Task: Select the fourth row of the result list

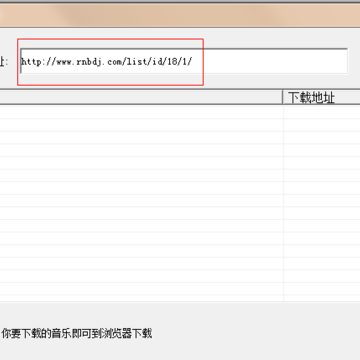Action: pyautogui.click(x=180, y=150)
